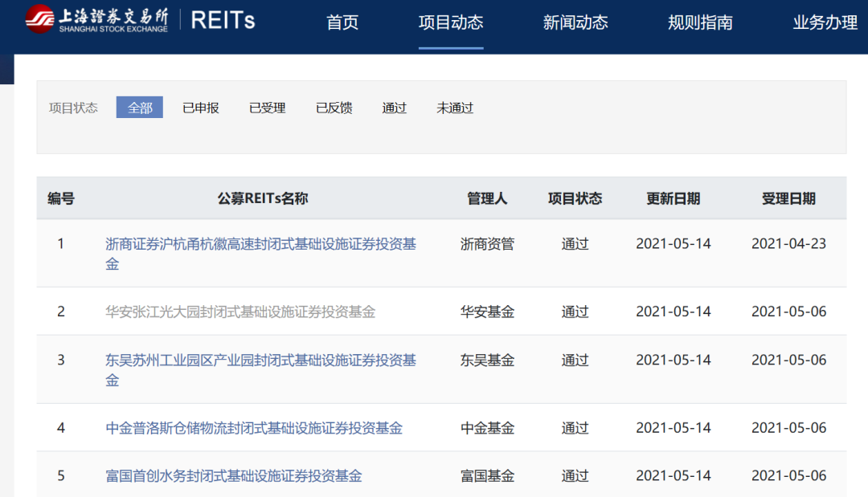This screenshot has height=497, width=868.
Task: Click row number 1 cell
Action: (x=61, y=244)
